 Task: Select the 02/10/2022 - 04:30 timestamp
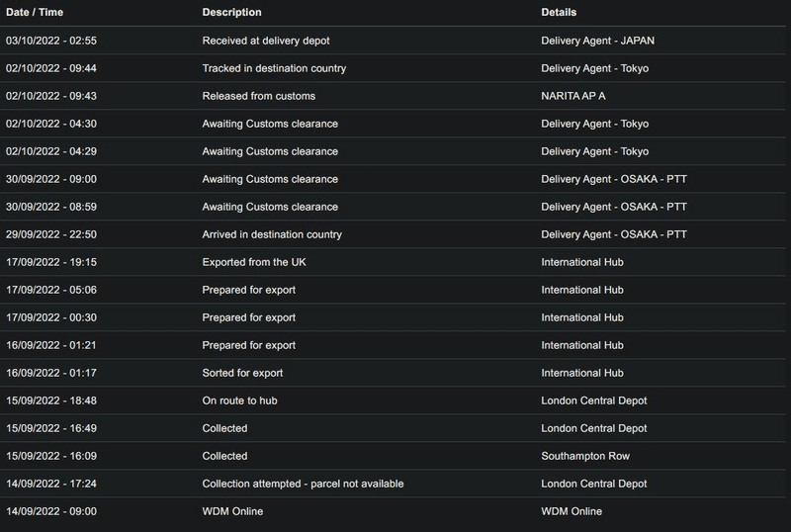coord(51,124)
